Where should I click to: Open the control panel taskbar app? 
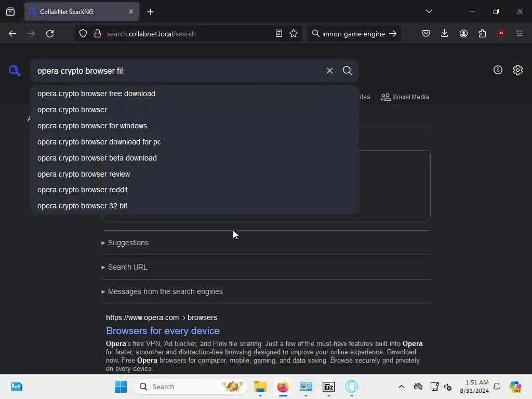click(305, 387)
